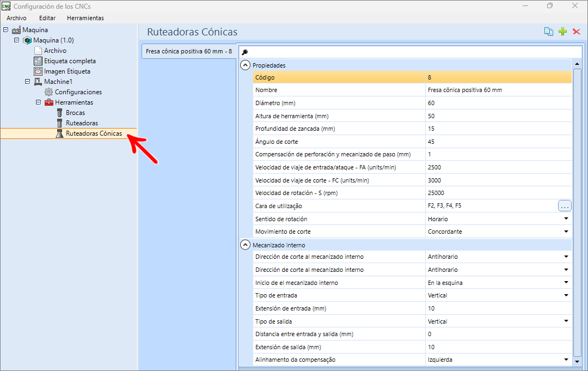Click the properties scrollbar down arrow
Viewport: 588px width, 371px height.
tap(577, 362)
